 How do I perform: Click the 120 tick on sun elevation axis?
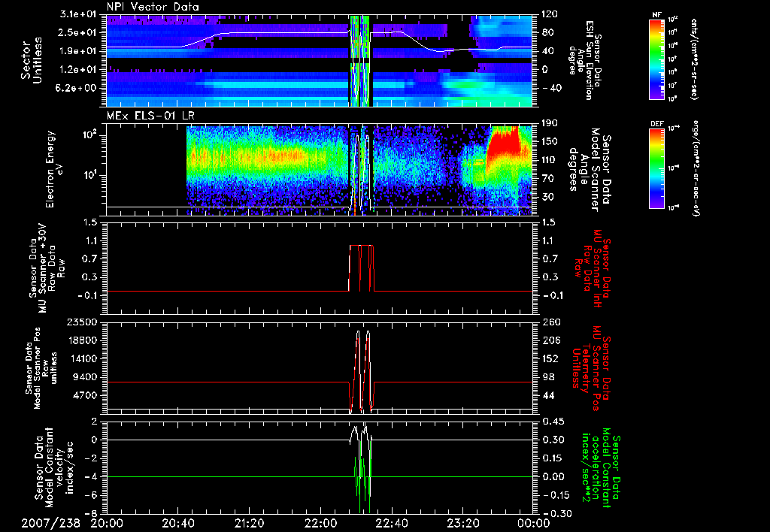550,14
